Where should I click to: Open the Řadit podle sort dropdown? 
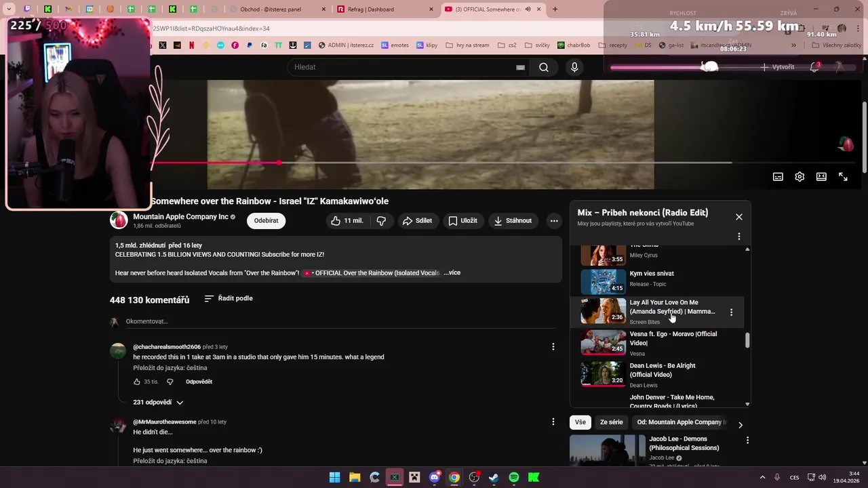point(229,298)
